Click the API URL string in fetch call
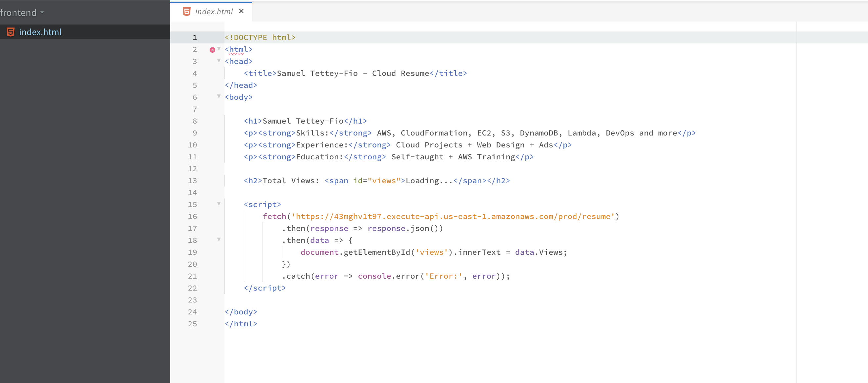Image resolution: width=868 pixels, height=383 pixels. coord(453,216)
